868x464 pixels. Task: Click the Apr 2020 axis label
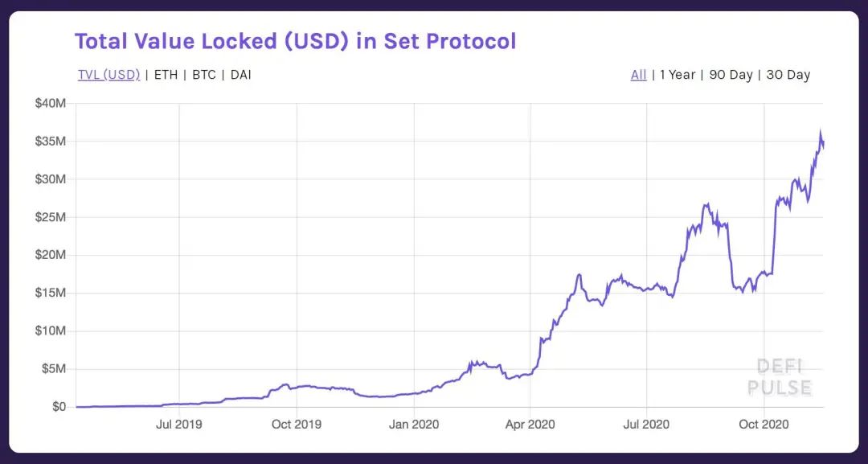pyautogui.click(x=530, y=424)
